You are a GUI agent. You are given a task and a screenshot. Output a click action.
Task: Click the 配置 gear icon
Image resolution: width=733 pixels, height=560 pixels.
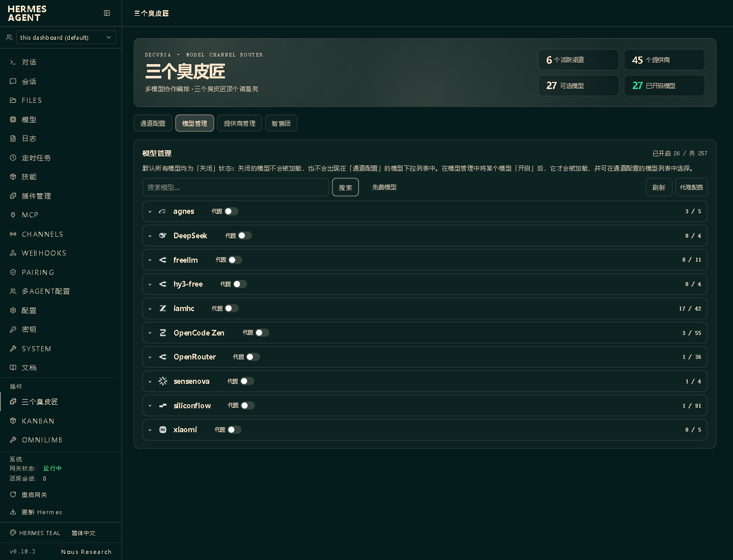click(x=13, y=311)
